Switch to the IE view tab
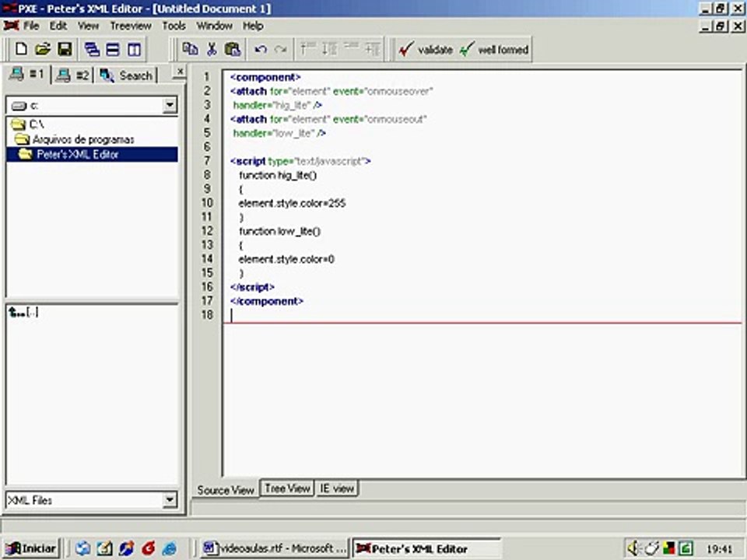The height and width of the screenshot is (560, 747). [x=337, y=488]
